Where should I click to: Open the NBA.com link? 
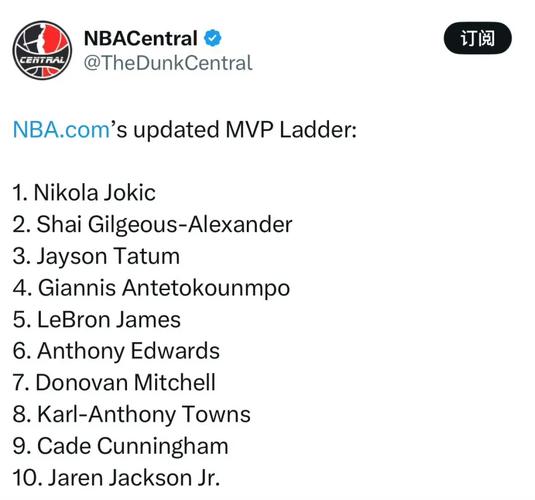click(61, 130)
